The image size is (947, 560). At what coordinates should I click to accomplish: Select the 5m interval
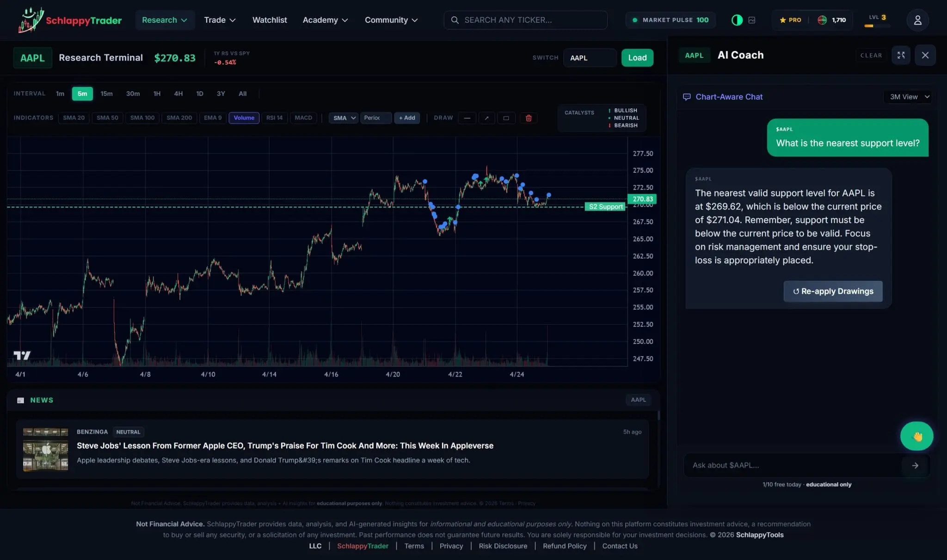pos(82,94)
